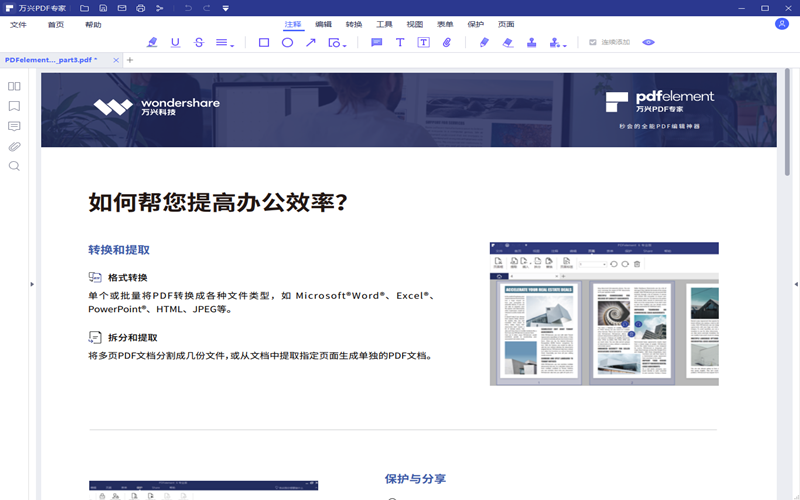
Task: Open the bookmarks panel in sidebar
Action: (x=14, y=106)
